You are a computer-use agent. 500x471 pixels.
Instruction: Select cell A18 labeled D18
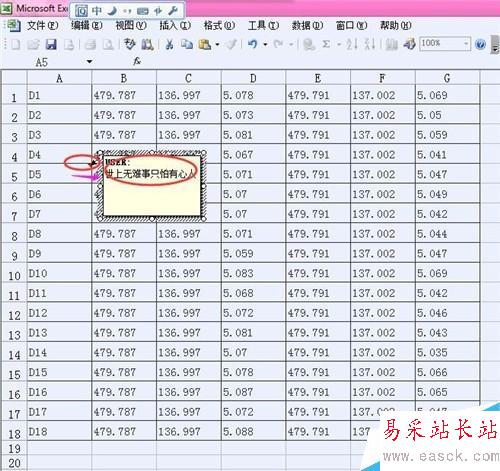pyautogui.click(x=59, y=432)
